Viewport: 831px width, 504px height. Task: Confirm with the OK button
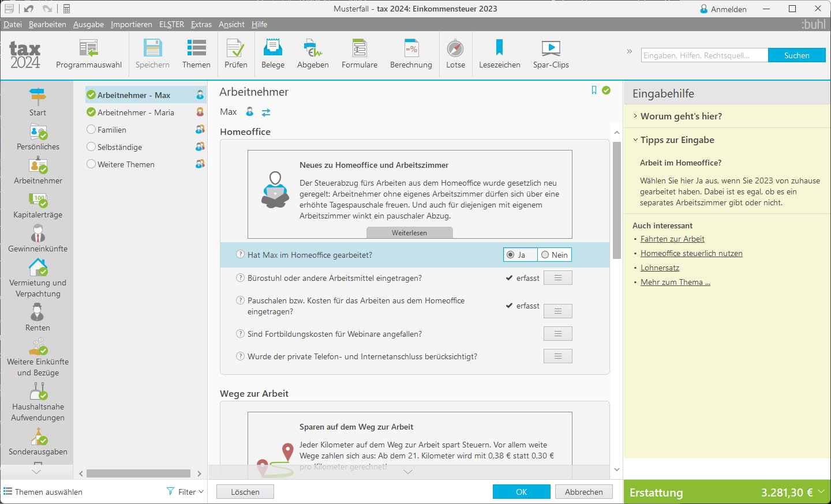[x=522, y=492]
